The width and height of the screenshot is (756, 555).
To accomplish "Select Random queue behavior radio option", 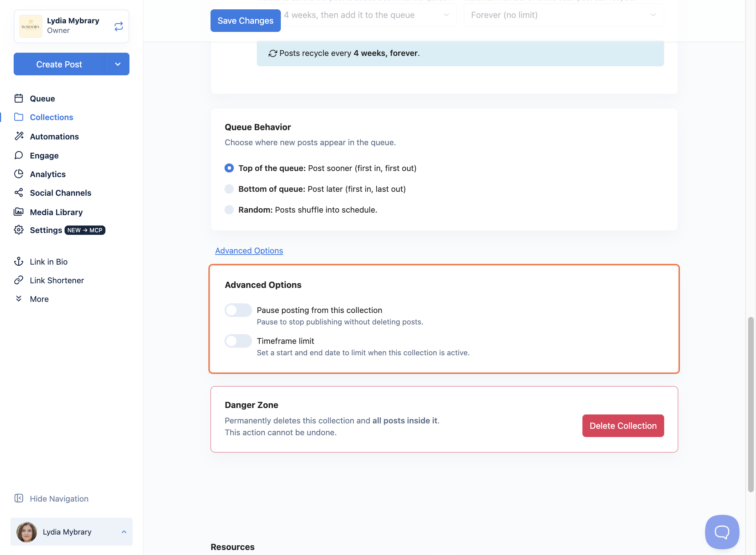I will click(229, 210).
